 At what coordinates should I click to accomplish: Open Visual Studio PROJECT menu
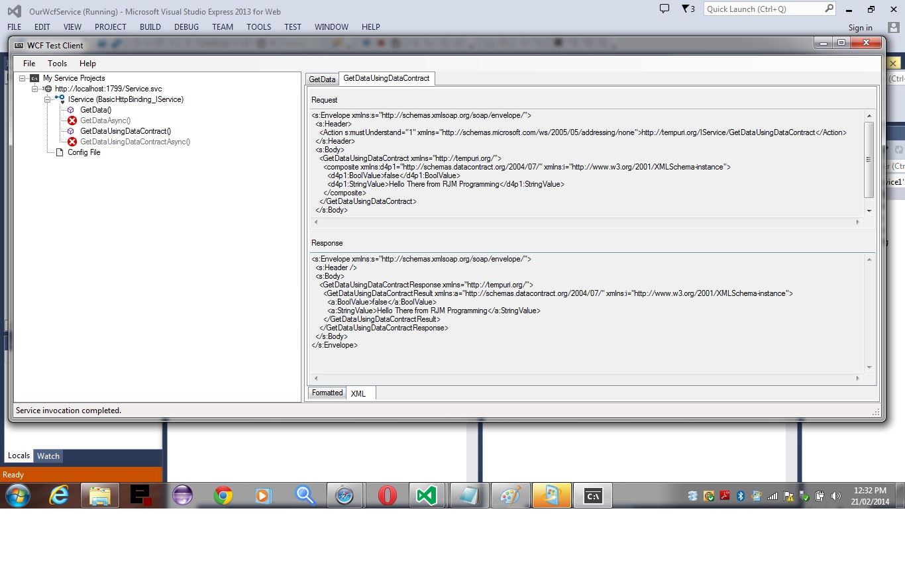(111, 27)
